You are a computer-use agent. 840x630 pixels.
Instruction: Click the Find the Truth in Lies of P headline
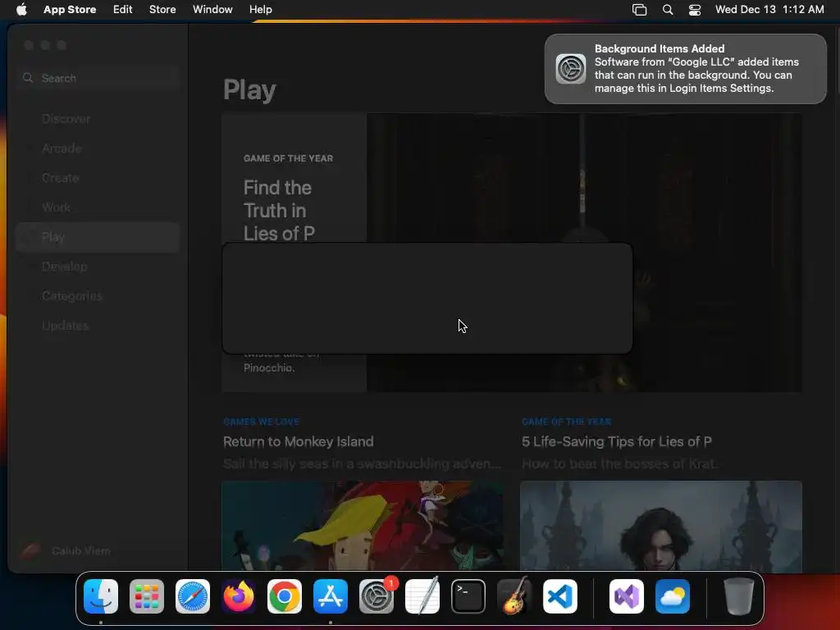click(279, 211)
